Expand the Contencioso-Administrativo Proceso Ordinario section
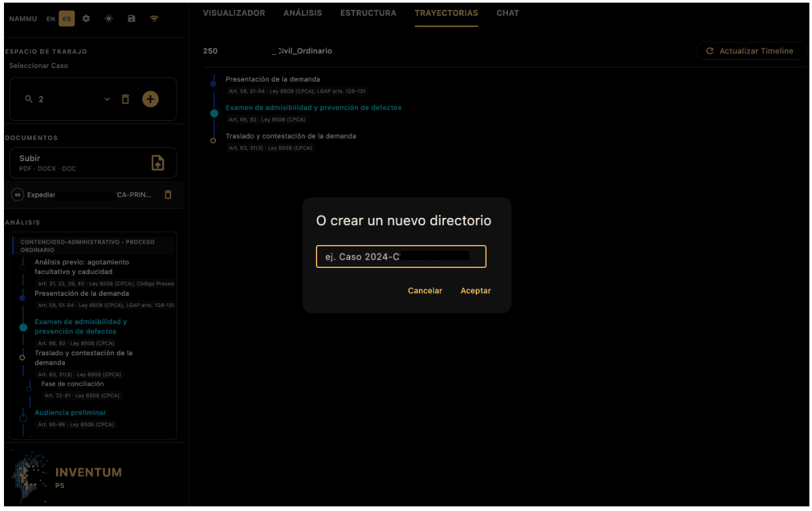Screen dimensions: 812x511 click(x=93, y=246)
